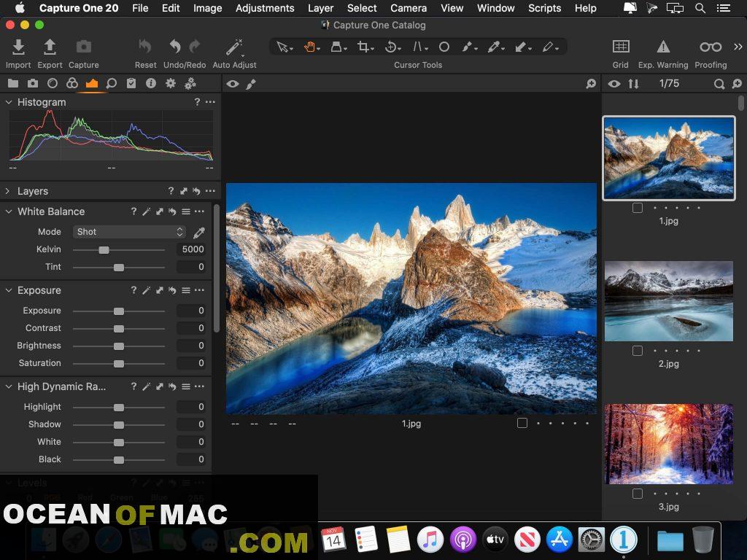
Task: Click the Kelvin slider handle
Action: coord(104,250)
